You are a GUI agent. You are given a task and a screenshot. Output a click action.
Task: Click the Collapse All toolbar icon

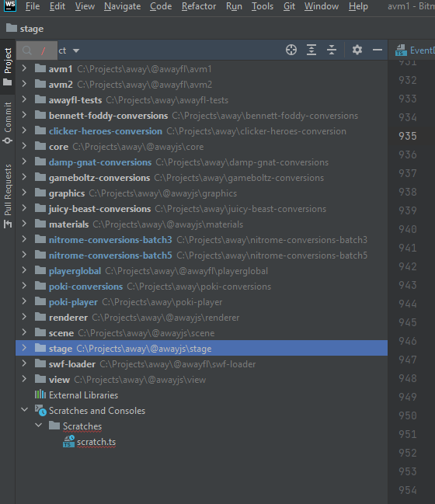click(332, 50)
